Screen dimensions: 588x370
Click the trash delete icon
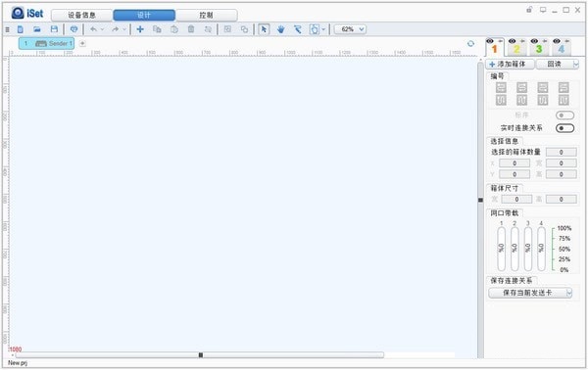pyautogui.click(x=191, y=29)
